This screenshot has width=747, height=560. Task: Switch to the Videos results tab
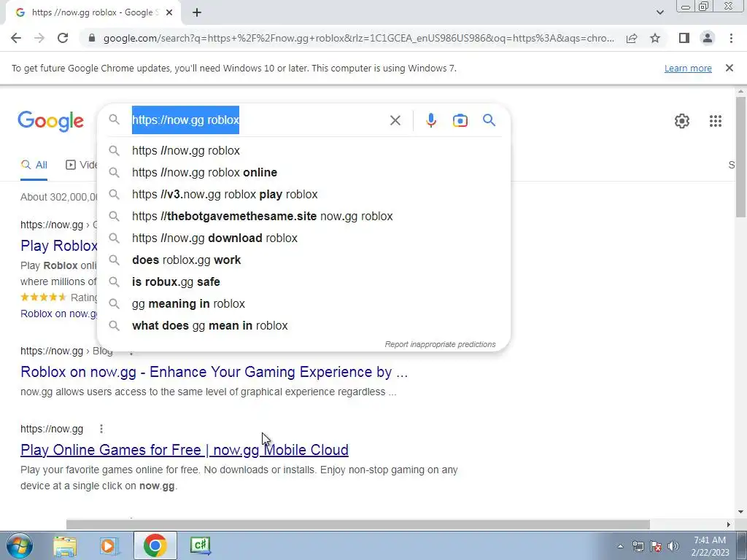(x=81, y=166)
